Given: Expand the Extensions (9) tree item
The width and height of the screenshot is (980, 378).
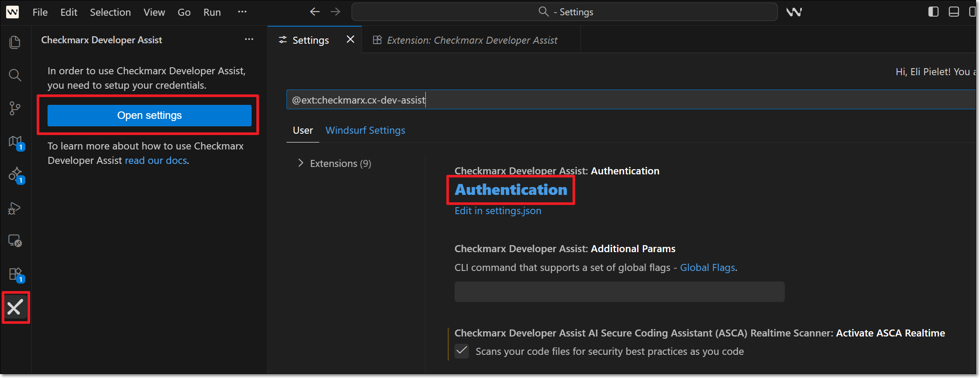Looking at the screenshot, I should pyautogui.click(x=300, y=163).
